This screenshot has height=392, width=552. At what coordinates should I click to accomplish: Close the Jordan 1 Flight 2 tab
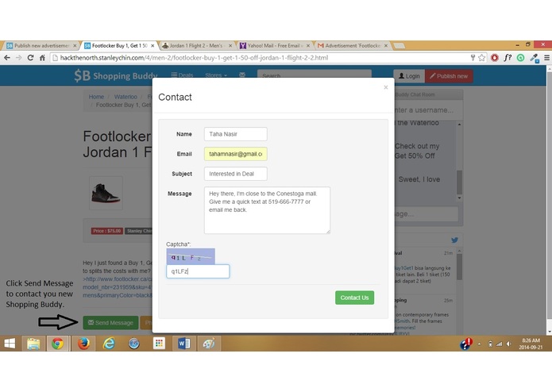(x=230, y=46)
